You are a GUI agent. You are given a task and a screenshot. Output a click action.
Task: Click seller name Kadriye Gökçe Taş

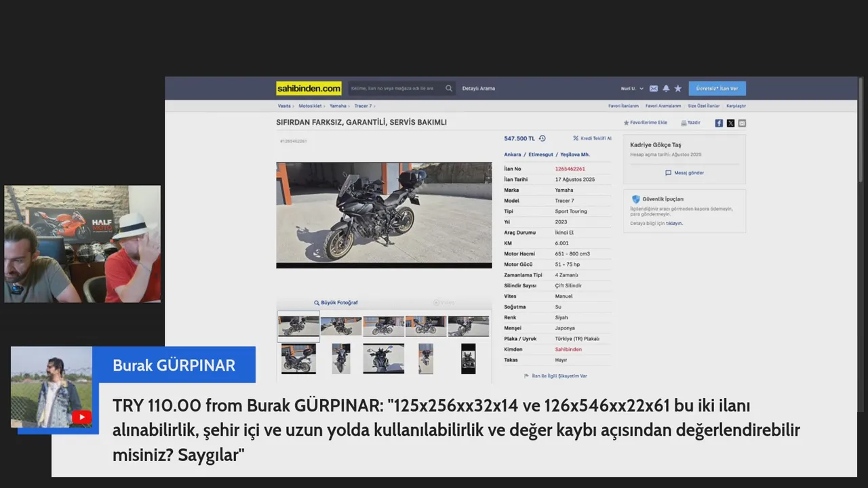point(656,145)
